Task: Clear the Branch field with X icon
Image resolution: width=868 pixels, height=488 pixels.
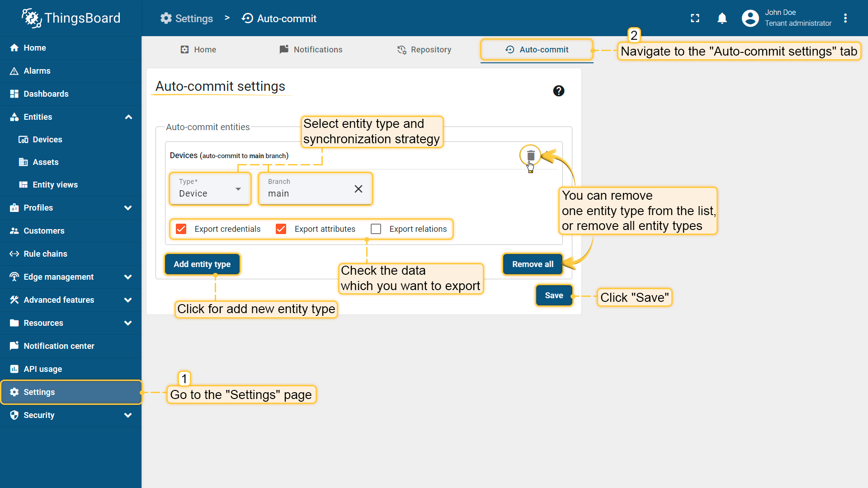Action: 359,189
